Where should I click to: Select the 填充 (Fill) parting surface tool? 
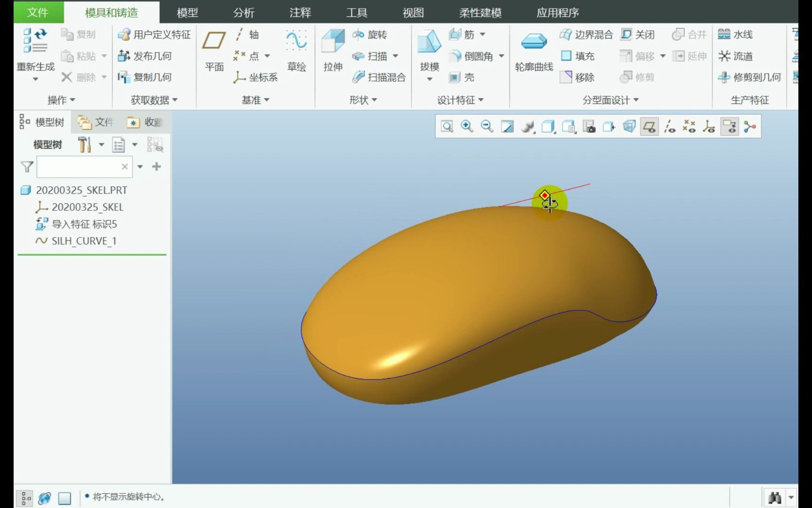(x=578, y=56)
